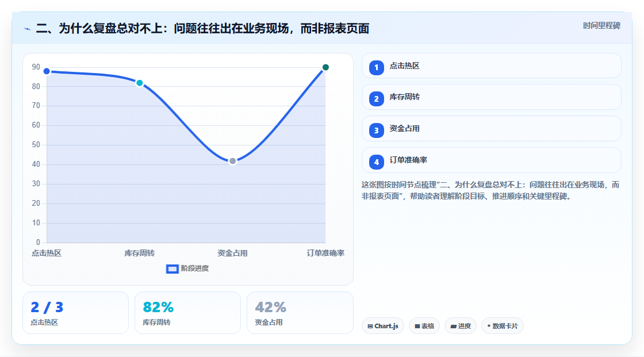This screenshot has width=644, height=357.
Task: Click the 表格 tag text
Action: point(428,326)
